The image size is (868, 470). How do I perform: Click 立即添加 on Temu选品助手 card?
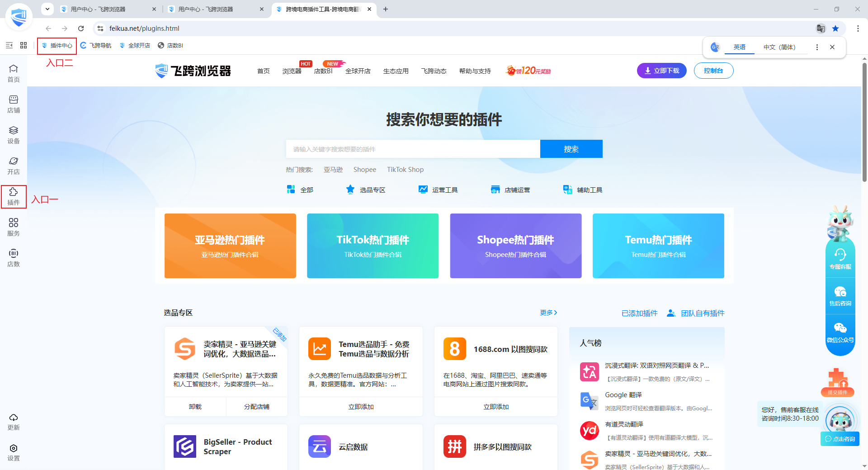click(x=361, y=407)
